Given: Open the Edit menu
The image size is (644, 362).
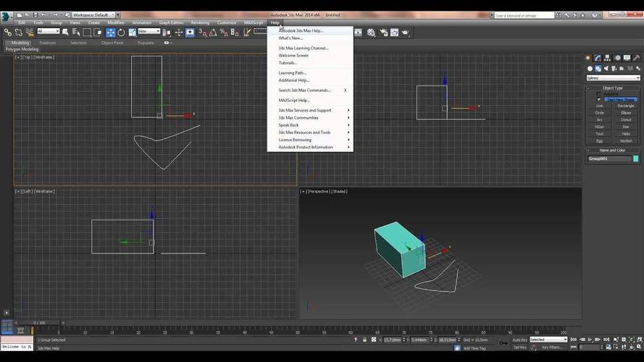Looking at the screenshot, I should 22,22.
